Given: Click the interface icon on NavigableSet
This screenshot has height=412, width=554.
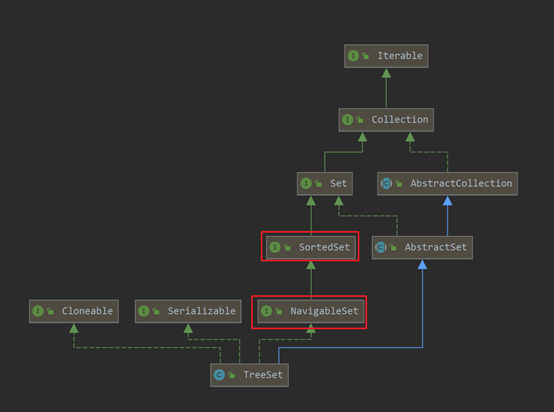Looking at the screenshot, I should coord(266,311).
